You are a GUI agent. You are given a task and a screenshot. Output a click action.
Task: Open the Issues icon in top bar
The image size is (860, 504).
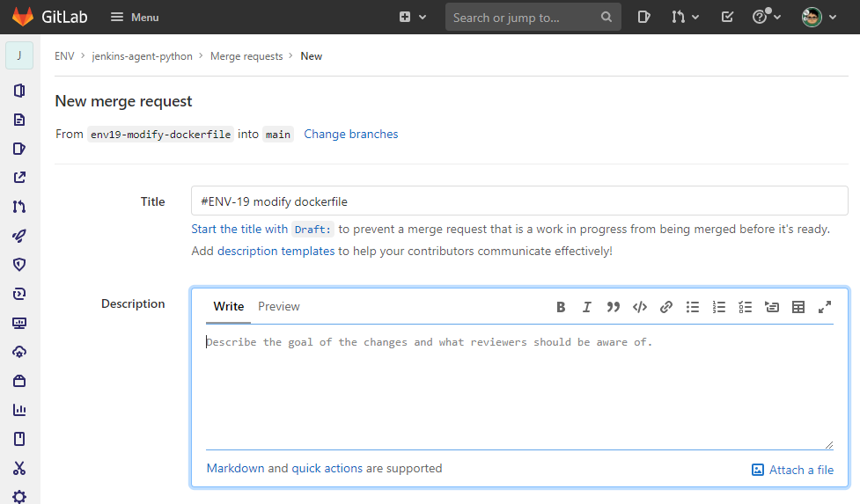644,17
